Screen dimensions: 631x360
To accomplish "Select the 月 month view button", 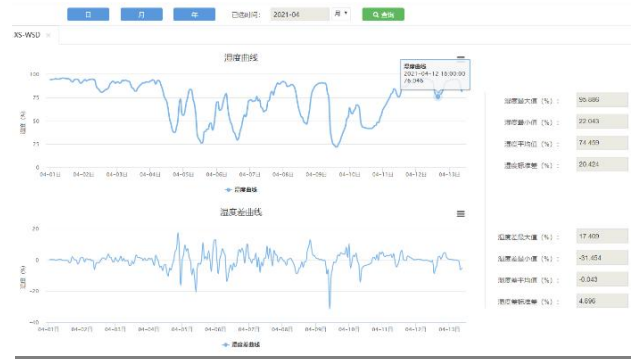I will (142, 14).
